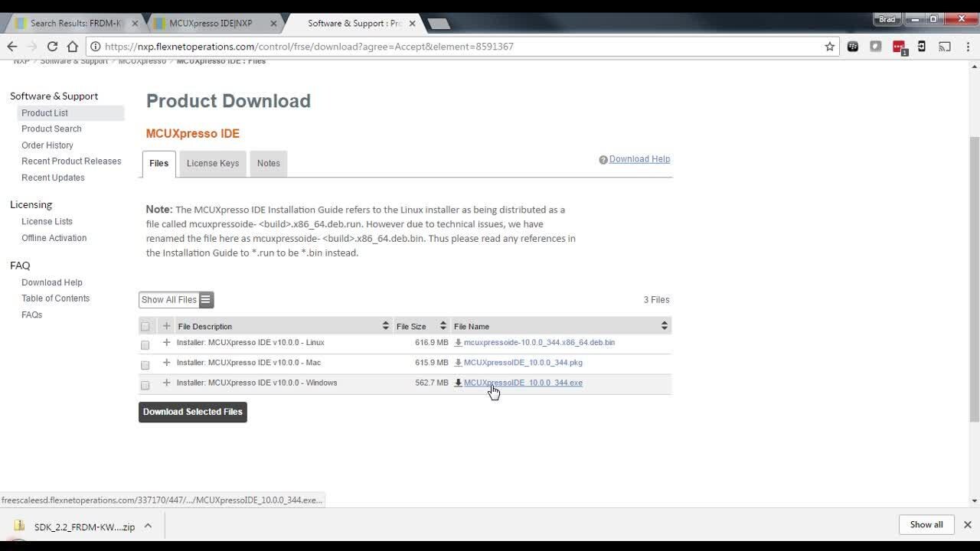
Task: Expand the Windows installer row details
Action: [x=166, y=383]
